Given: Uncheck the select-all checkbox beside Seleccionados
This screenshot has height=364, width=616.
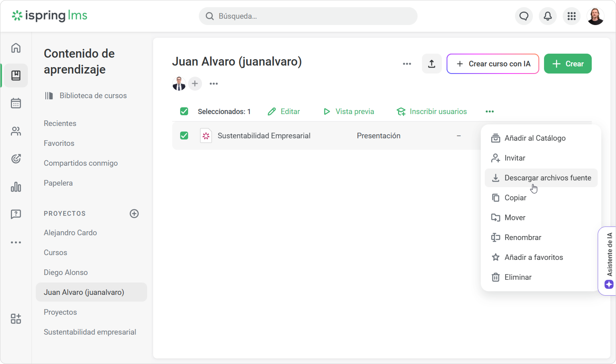Looking at the screenshot, I should [184, 111].
